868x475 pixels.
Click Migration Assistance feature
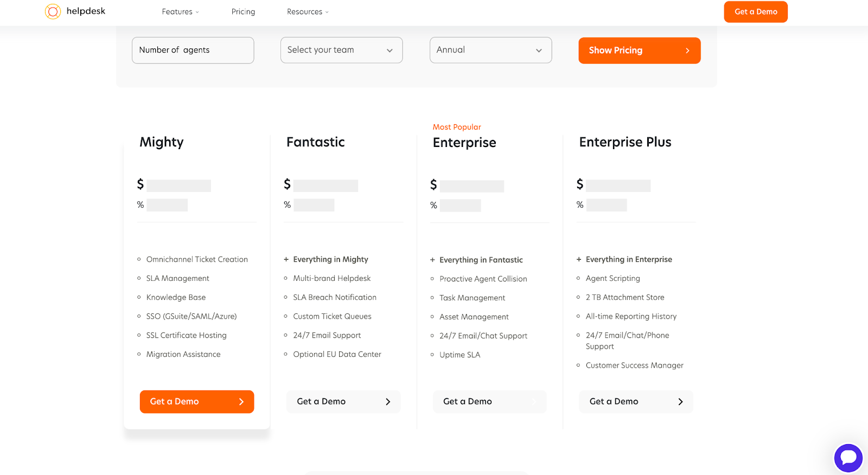click(183, 355)
